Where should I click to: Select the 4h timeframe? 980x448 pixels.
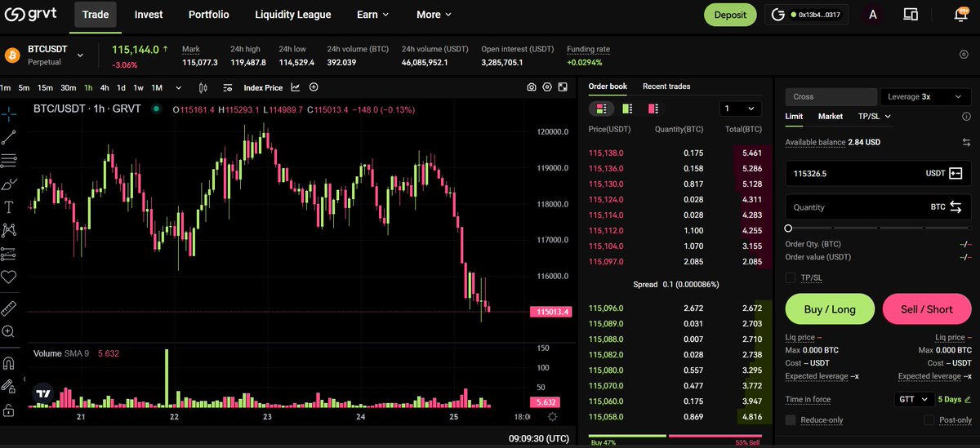tap(105, 87)
